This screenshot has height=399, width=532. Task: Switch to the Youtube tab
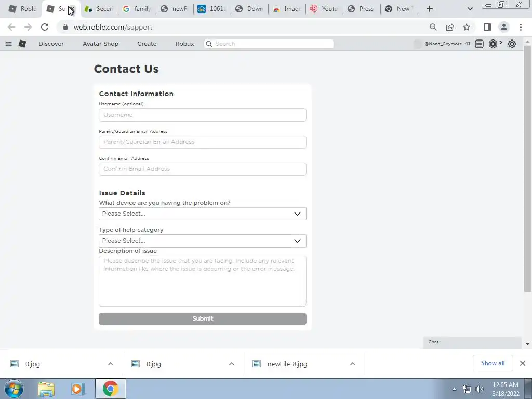pyautogui.click(x=324, y=9)
